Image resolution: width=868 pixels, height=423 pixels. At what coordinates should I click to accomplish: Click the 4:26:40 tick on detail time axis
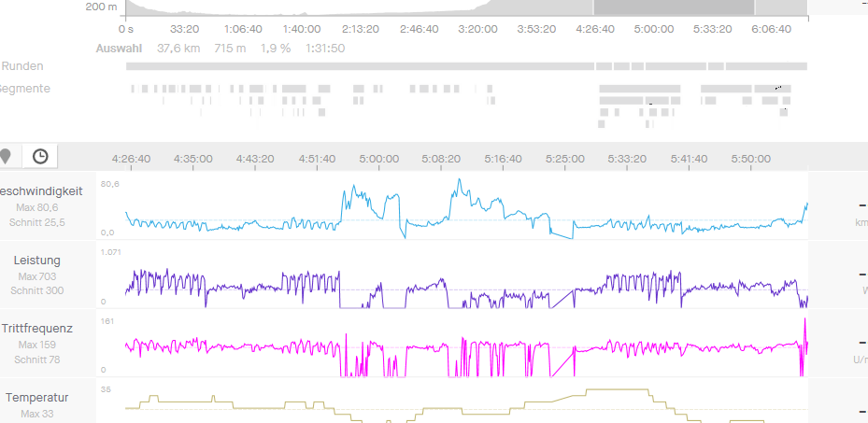[x=131, y=159]
